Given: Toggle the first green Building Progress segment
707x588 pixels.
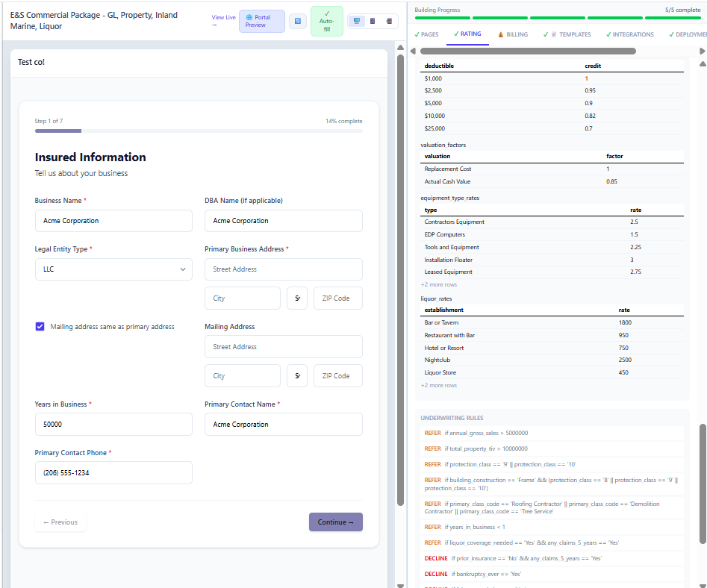Looking at the screenshot, I should click(x=440, y=18).
